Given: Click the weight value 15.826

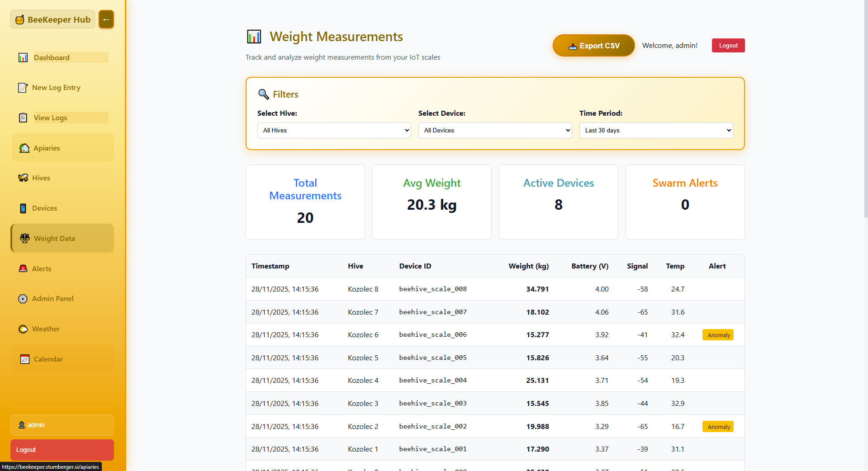Looking at the screenshot, I should [x=537, y=358].
